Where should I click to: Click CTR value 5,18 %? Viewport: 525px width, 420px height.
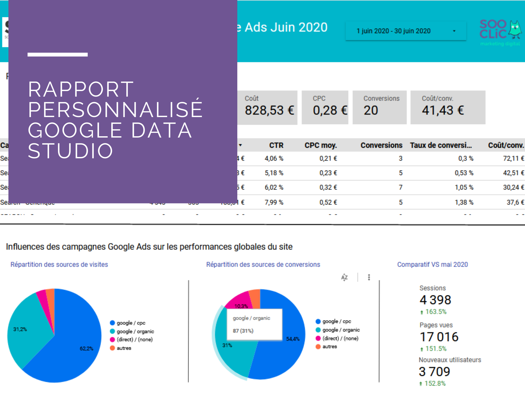(x=274, y=173)
